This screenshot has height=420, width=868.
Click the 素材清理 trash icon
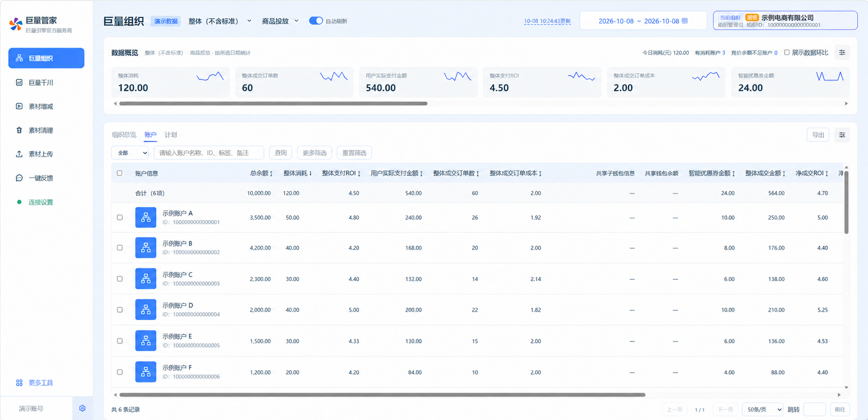[x=19, y=130]
